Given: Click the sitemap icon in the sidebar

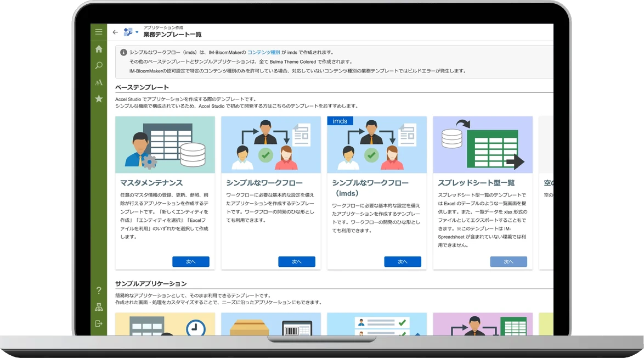Looking at the screenshot, I should click(99, 307).
